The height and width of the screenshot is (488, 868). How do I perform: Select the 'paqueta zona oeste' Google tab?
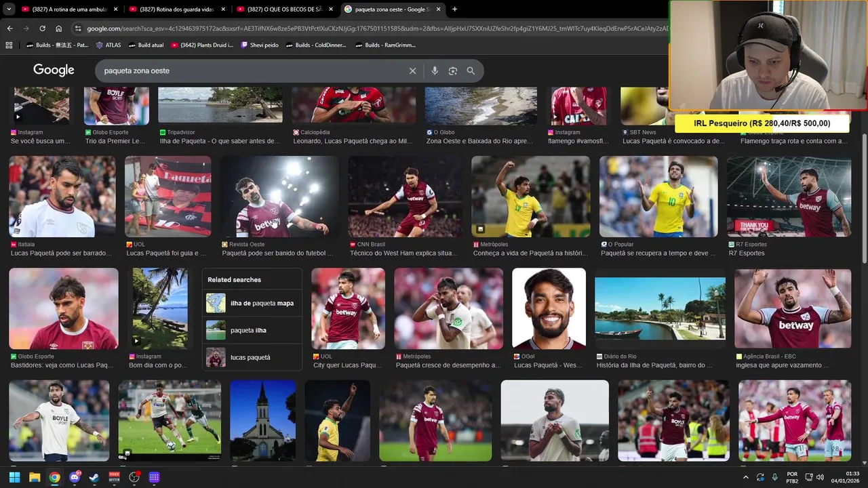(x=393, y=9)
